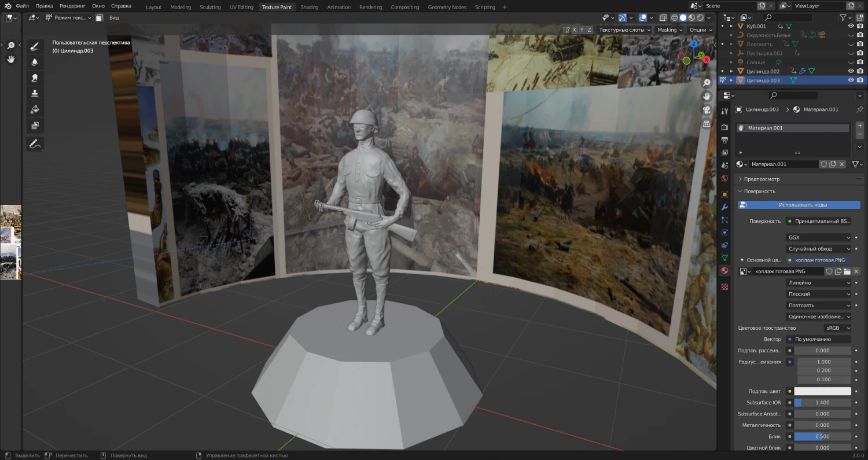
Task: Open Текстурные слоты dropdown
Action: tap(625, 30)
